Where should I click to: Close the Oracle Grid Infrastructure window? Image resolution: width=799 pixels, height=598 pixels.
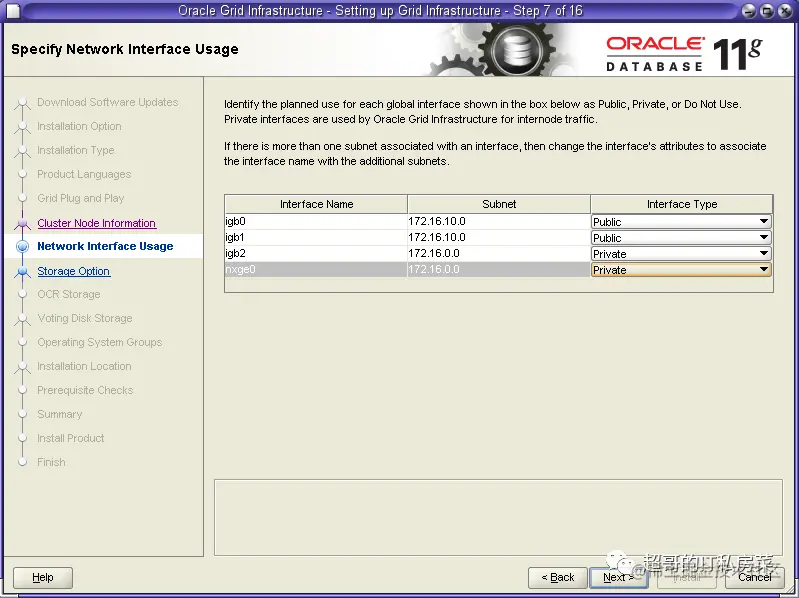point(784,11)
